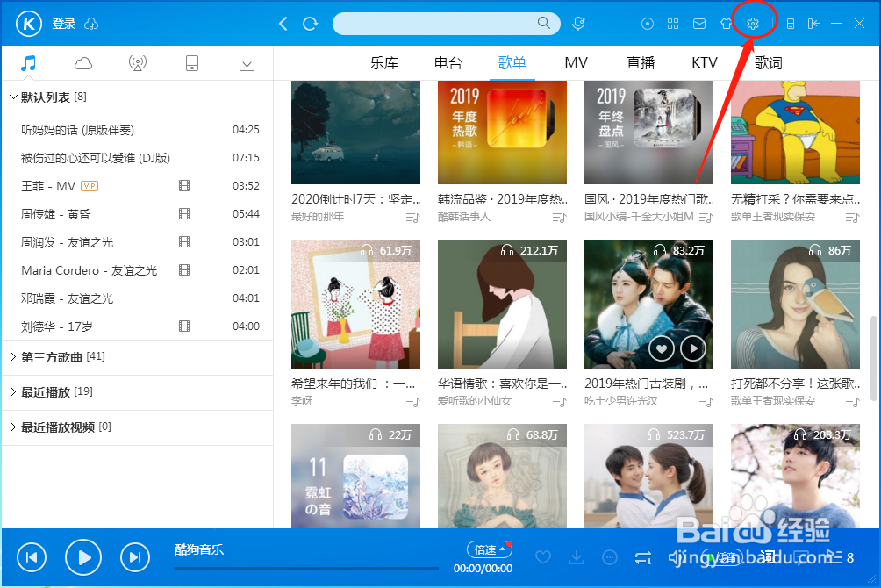The height and width of the screenshot is (588, 881).
Task: Open MV icon for 周传雄 - 黄昏
Action: click(x=183, y=213)
